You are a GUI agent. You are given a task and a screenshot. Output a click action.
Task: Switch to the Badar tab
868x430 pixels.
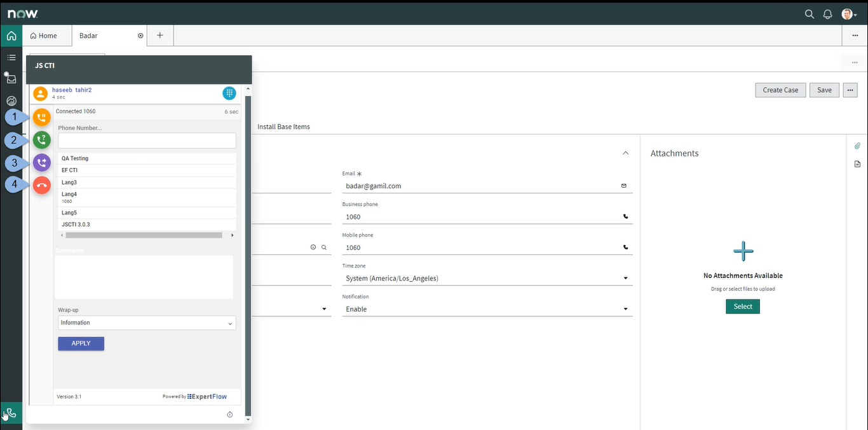coord(89,36)
